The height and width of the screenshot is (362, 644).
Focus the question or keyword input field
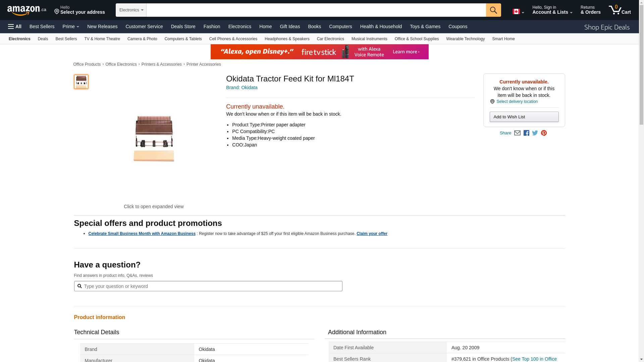[x=211, y=286]
